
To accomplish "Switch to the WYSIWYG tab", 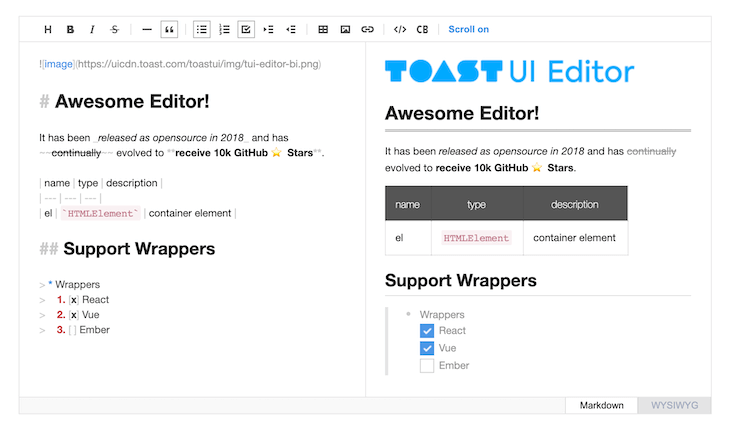I will click(674, 405).
